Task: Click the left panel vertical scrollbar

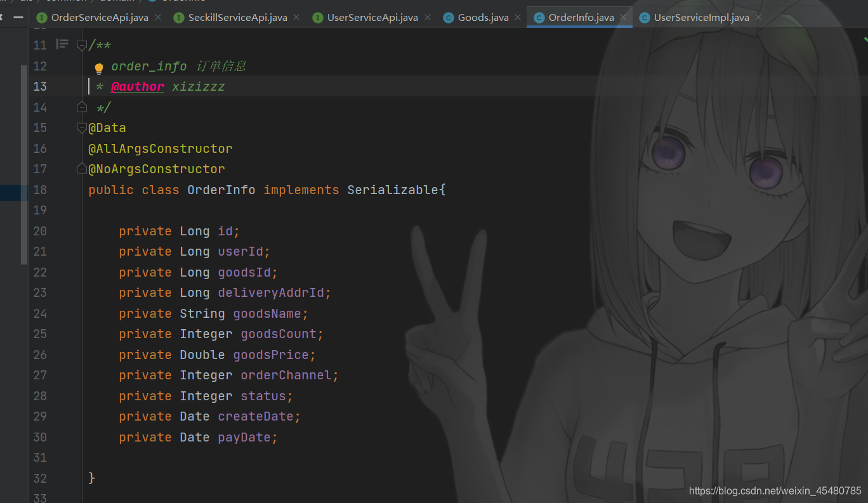Action: 24,165
